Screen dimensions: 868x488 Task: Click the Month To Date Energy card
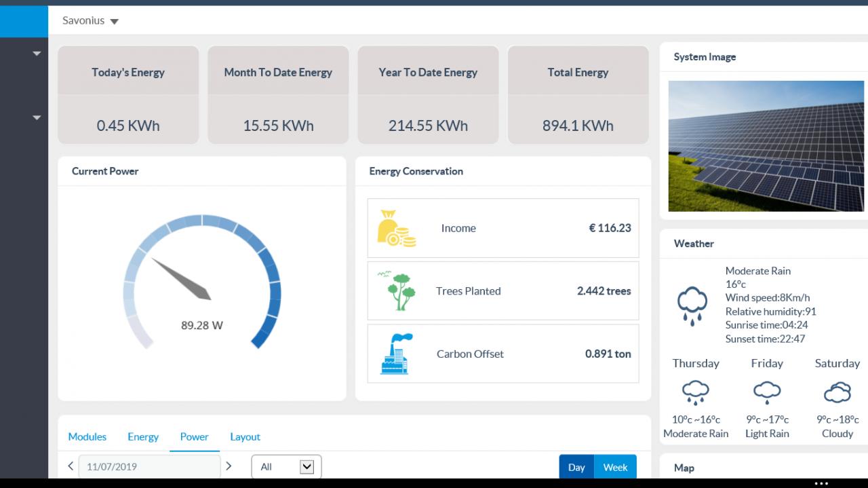click(278, 95)
